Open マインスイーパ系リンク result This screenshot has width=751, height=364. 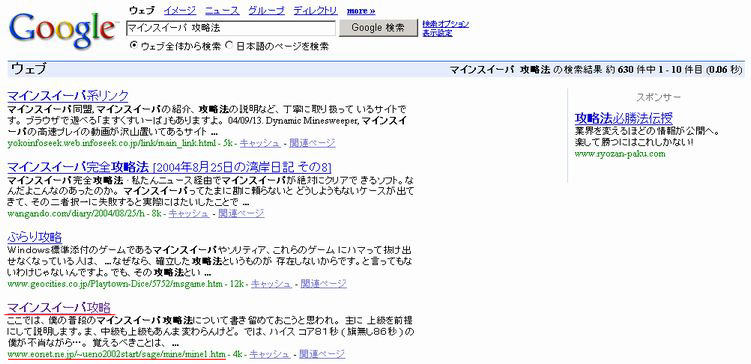[x=68, y=95]
